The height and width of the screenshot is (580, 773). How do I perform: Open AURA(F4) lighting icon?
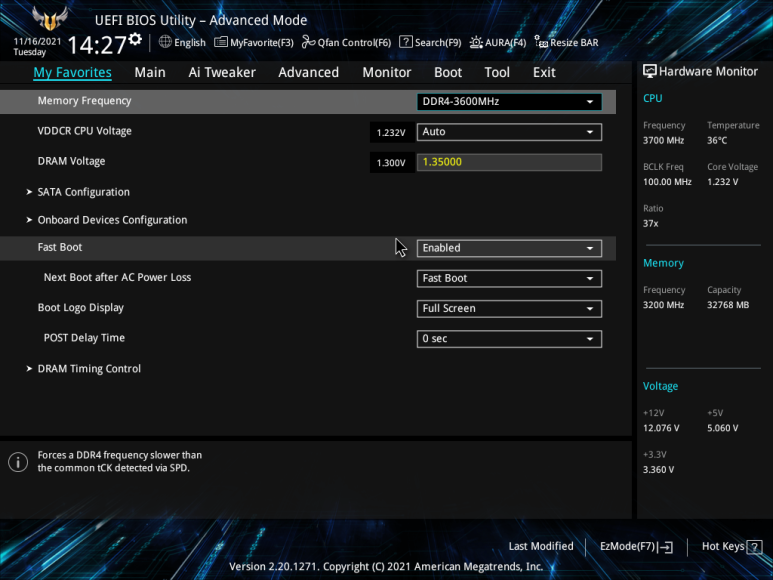(476, 42)
